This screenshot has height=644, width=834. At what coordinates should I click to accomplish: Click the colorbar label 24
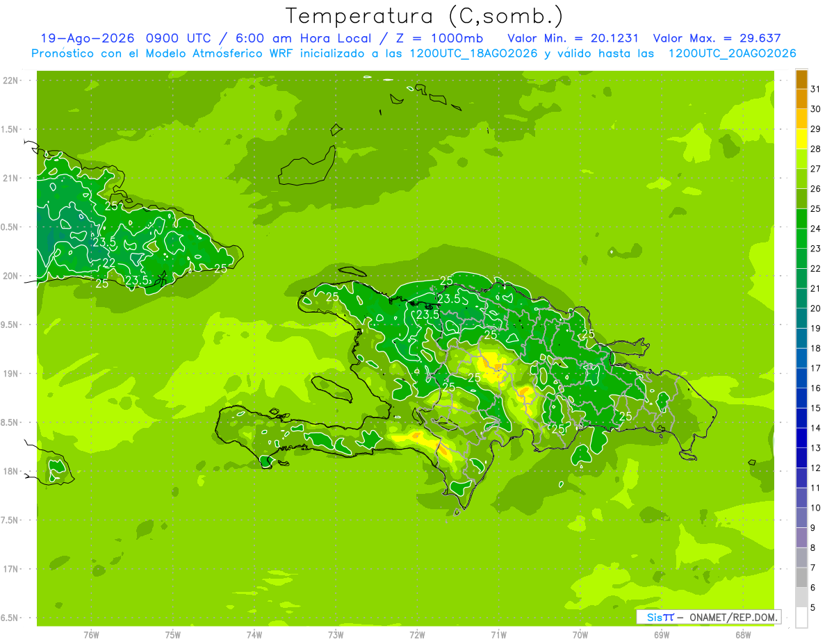tap(815, 229)
